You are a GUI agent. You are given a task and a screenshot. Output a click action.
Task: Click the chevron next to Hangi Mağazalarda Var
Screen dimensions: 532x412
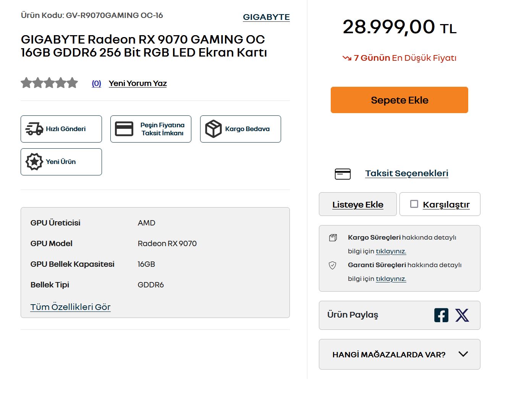click(463, 354)
